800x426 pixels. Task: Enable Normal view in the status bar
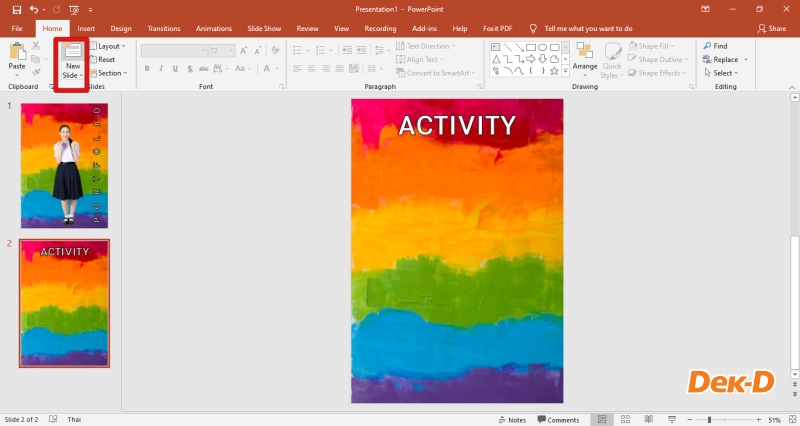point(600,419)
